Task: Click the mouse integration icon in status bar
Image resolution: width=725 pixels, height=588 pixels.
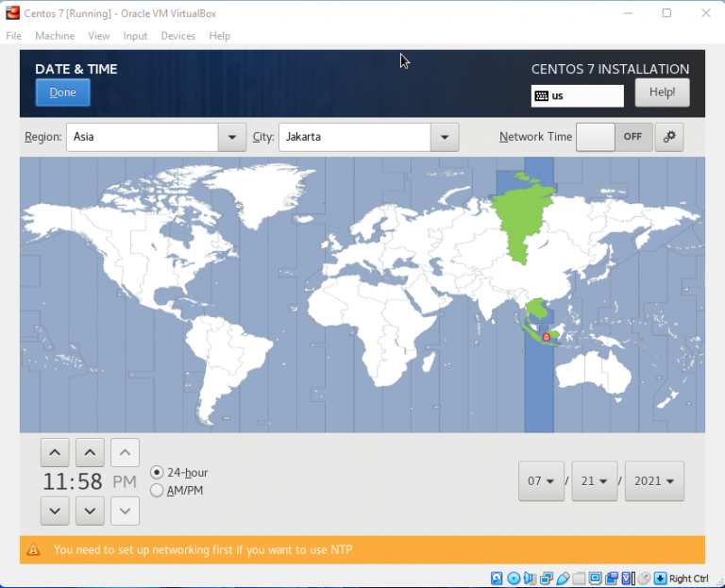Action: click(x=644, y=579)
